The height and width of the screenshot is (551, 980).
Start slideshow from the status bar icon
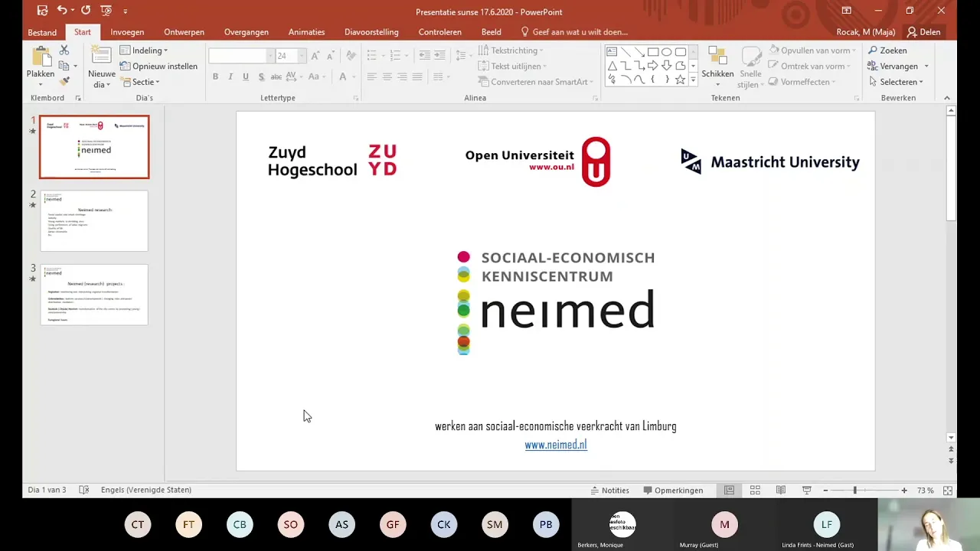(x=806, y=491)
